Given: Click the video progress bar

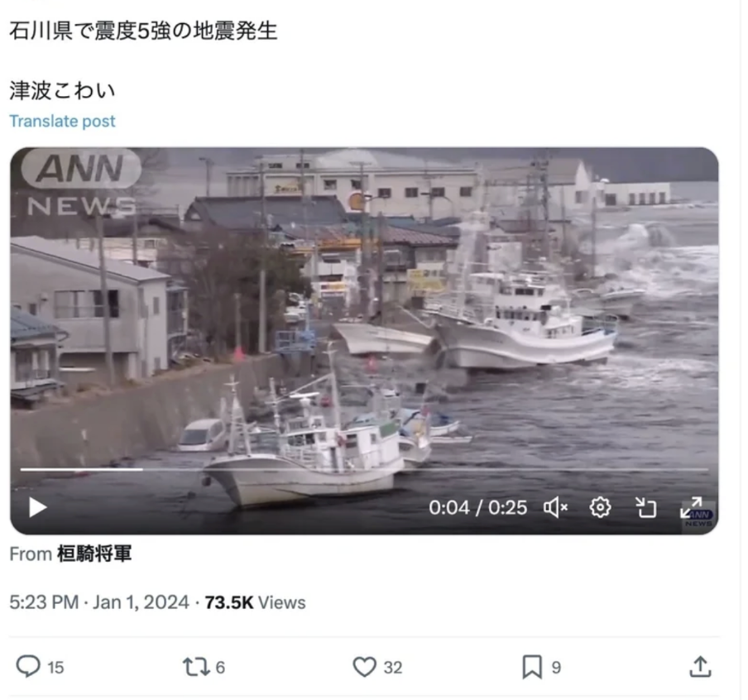Looking at the screenshot, I should (364, 469).
